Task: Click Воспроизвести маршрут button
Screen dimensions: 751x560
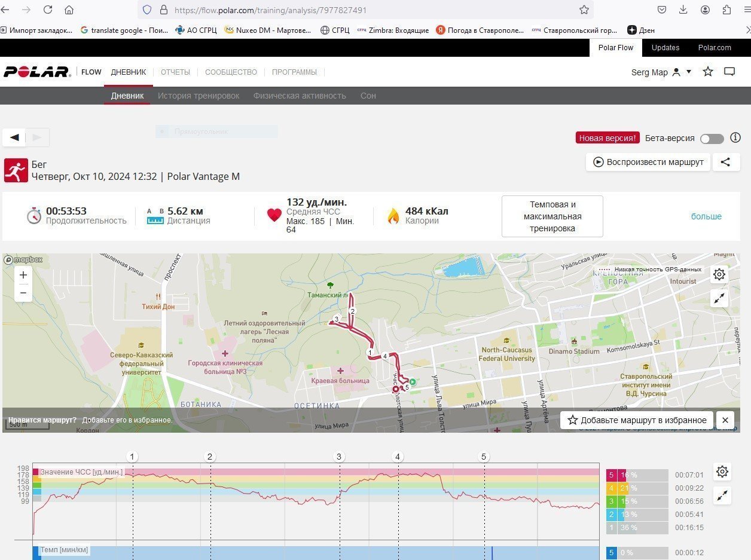Action: point(648,162)
